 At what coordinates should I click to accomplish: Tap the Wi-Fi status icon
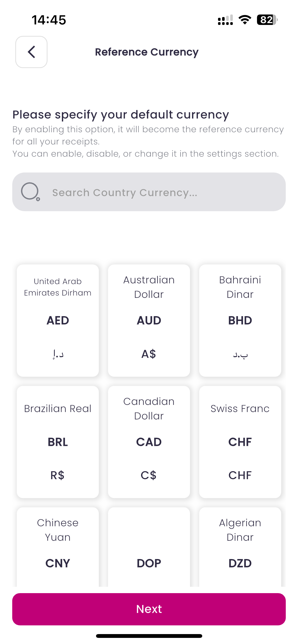click(x=245, y=20)
